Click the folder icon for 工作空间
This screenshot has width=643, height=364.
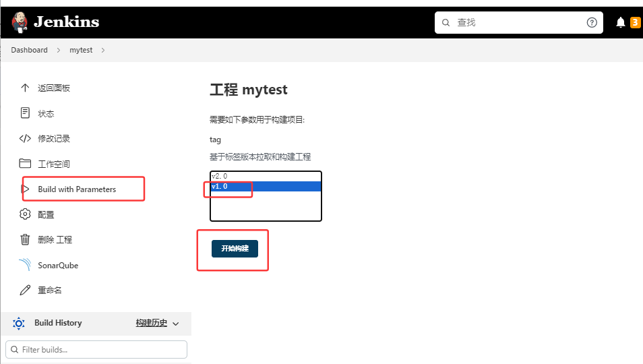(x=25, y=163)
